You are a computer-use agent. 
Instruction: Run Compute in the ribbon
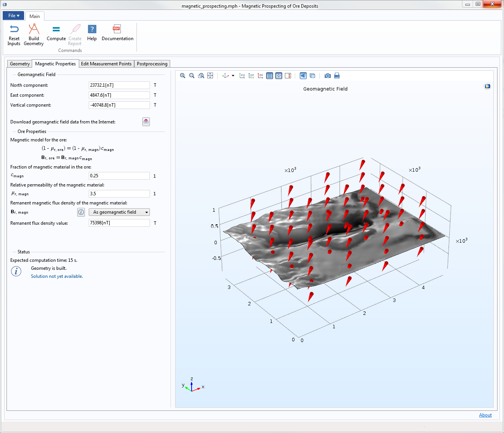point(56,33)
